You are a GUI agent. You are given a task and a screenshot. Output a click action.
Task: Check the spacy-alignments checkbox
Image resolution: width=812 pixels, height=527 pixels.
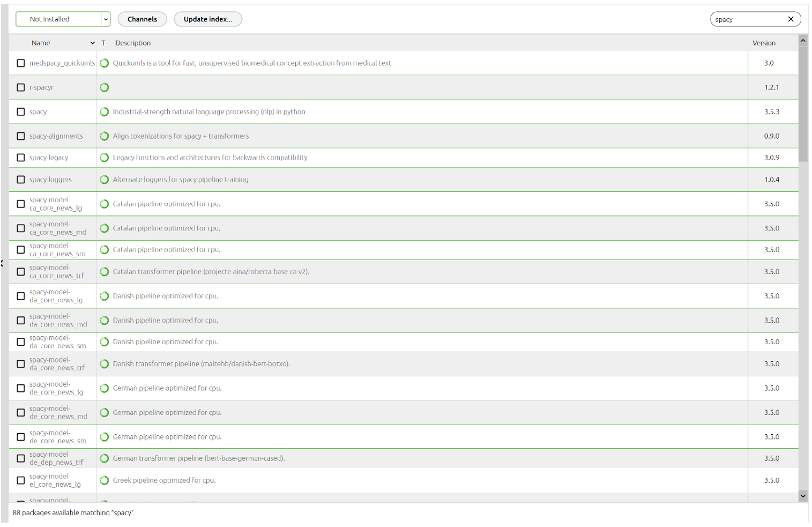pyautogui.click(x=21, y=136)
